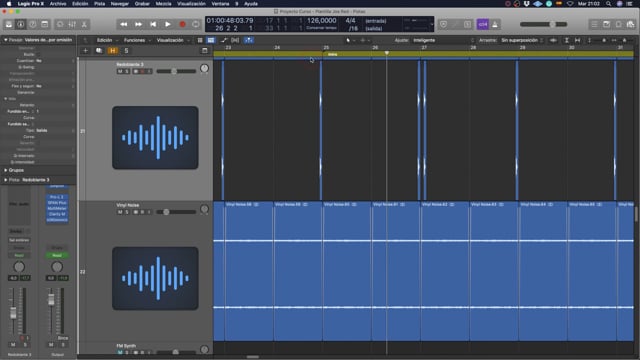Open the Pista menu
Screen dimensions: 640x360
pos(99,4)
